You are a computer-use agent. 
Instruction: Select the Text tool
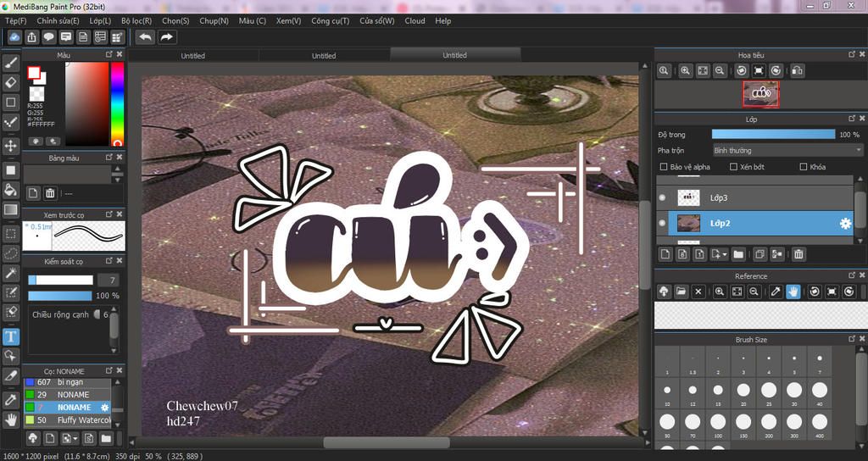[10, 336]
